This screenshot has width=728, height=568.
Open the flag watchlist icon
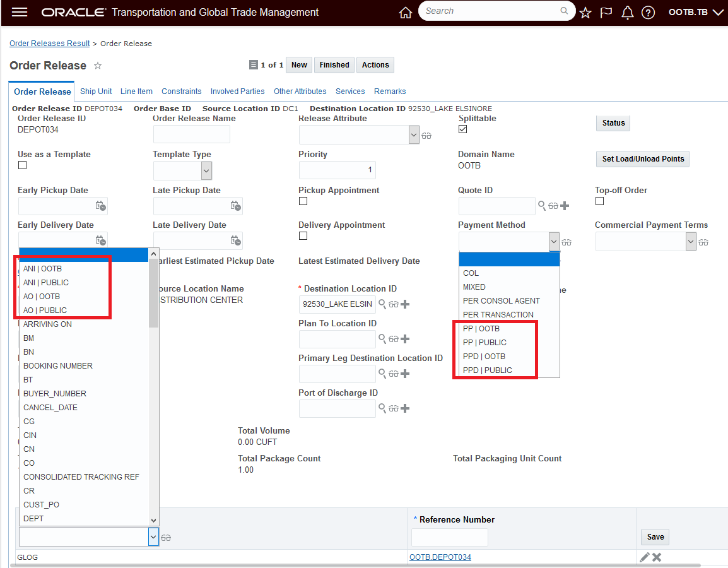coord(606,13)
